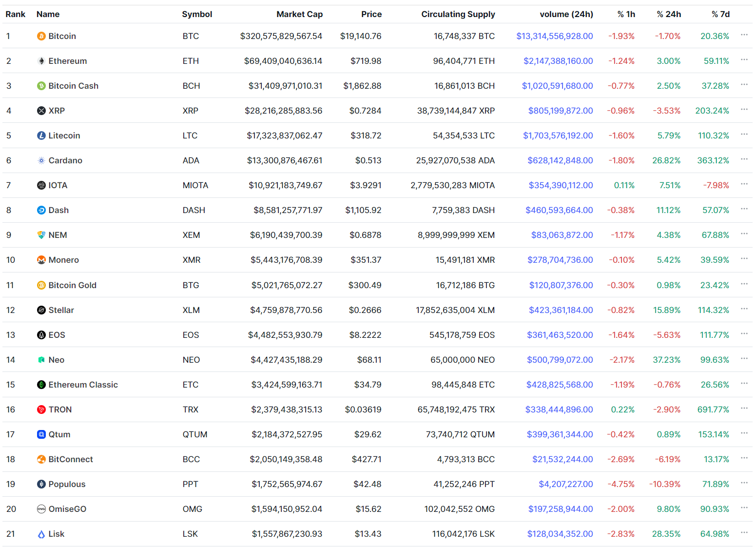Click the QTUM symbol cell
The width and height of the screenshot is (756, 547).
pyautogui.click(x=195, y=434)
